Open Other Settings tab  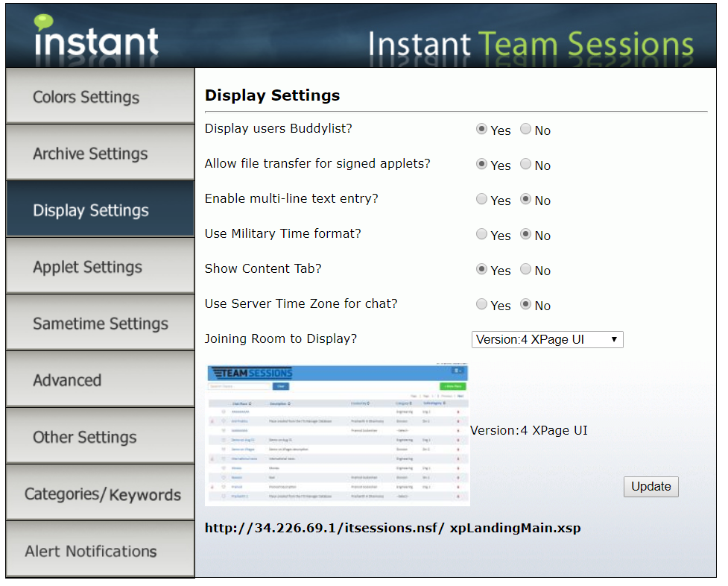click(x=101, y=436)
